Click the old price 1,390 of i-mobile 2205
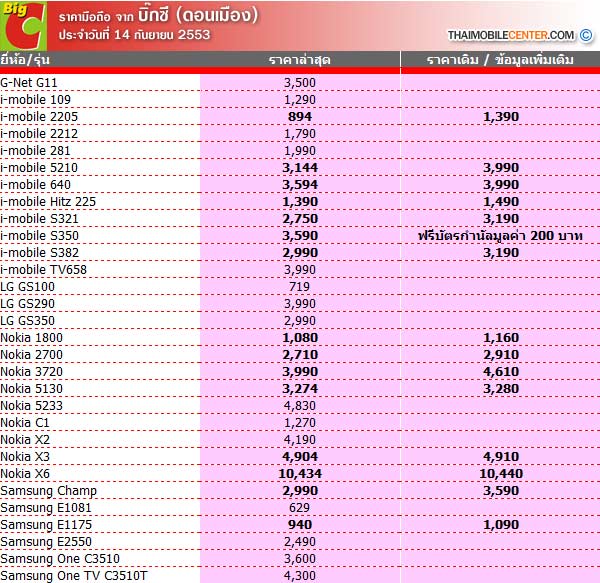The width and height of the screenshot is (600, 583). [501, 117]
